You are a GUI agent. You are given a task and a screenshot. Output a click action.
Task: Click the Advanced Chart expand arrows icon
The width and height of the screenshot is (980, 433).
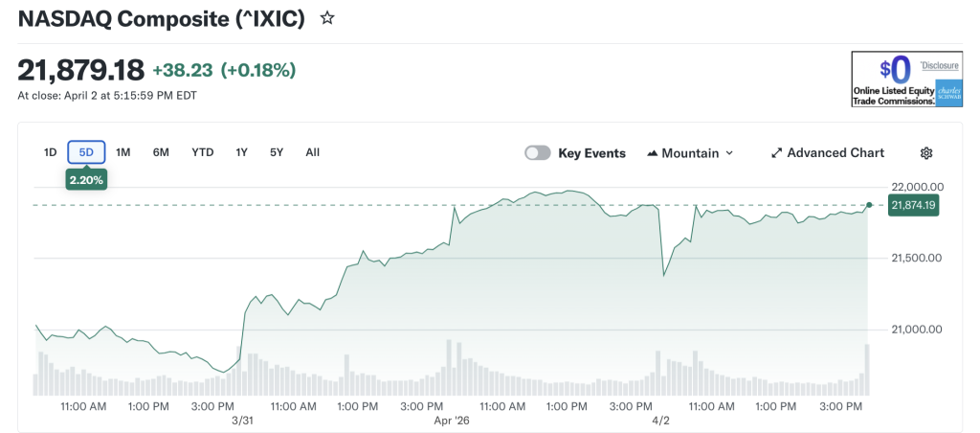pyautogui.click(x=777, y=153)
